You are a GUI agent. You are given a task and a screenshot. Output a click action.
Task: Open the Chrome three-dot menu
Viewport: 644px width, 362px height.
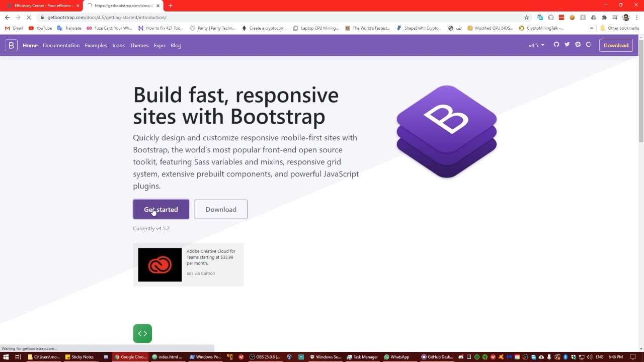click(637, 17)
